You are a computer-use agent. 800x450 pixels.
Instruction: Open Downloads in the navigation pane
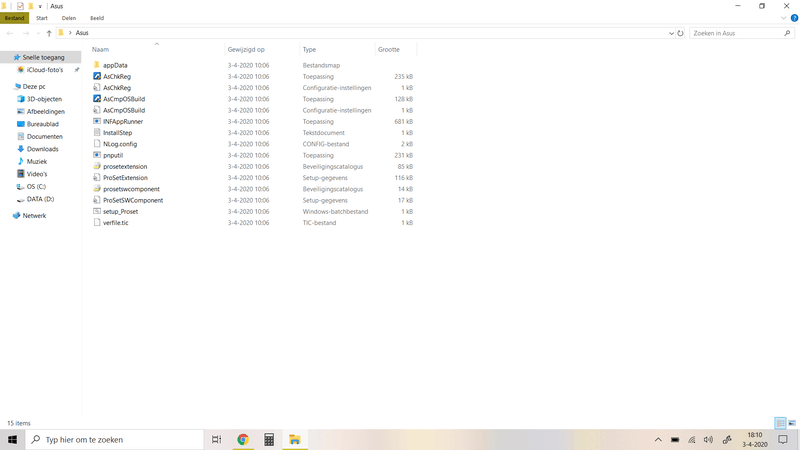click(x=43, y=149)
